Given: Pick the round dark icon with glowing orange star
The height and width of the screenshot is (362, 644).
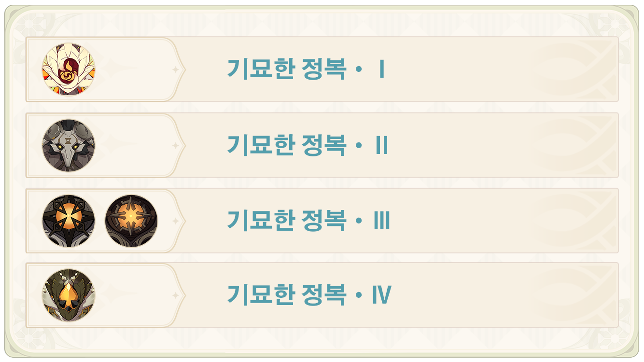Looking at the screenshot, I should click(131, 221).
